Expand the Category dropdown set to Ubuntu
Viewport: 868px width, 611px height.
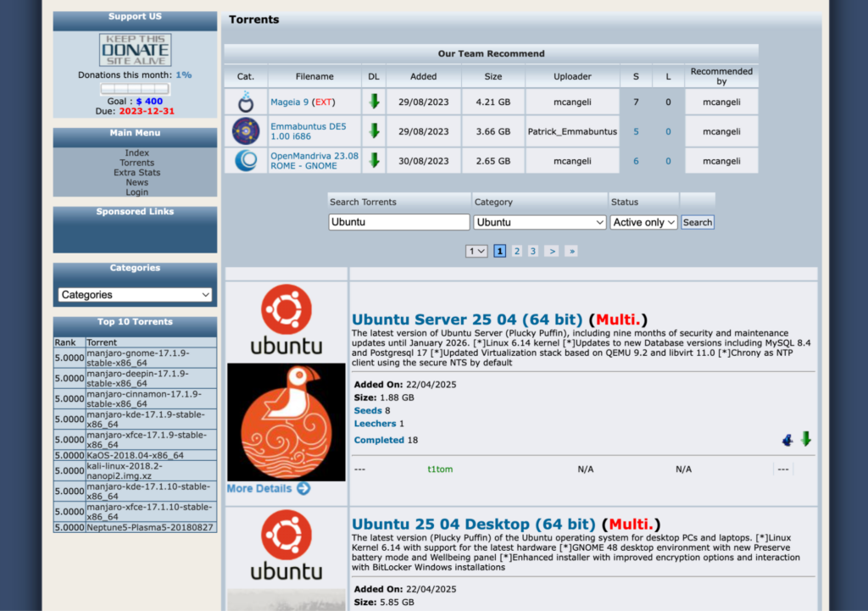(540, 222)
